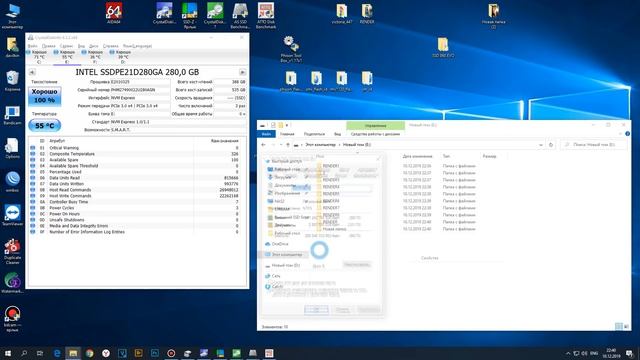Open the SSD-Z desktop shortcut
The height and width of the screenshot is (360, 640).
click(189, 16)
